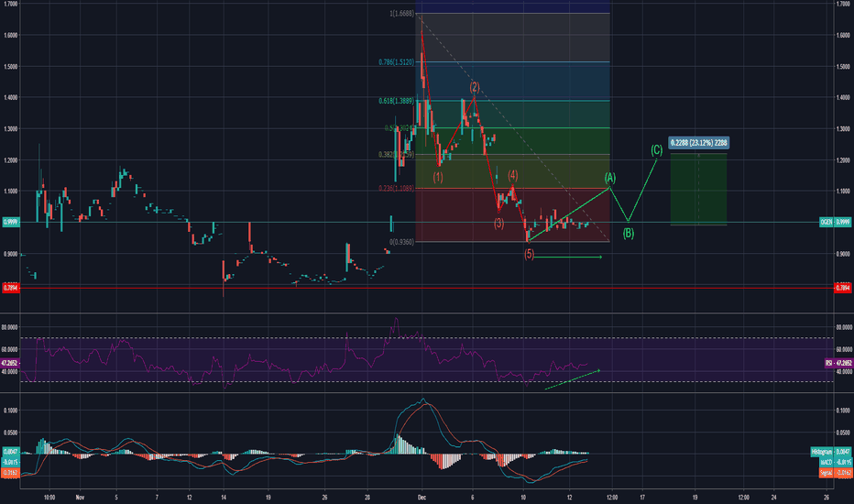Click the Histogram 0.0047 indicator tag

point(831,452)
